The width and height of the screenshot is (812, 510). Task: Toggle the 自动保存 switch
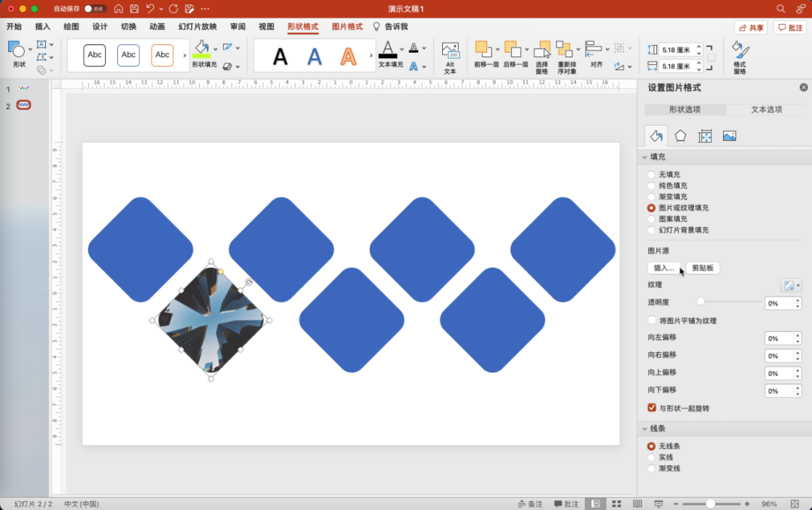[x=95, y=9]
